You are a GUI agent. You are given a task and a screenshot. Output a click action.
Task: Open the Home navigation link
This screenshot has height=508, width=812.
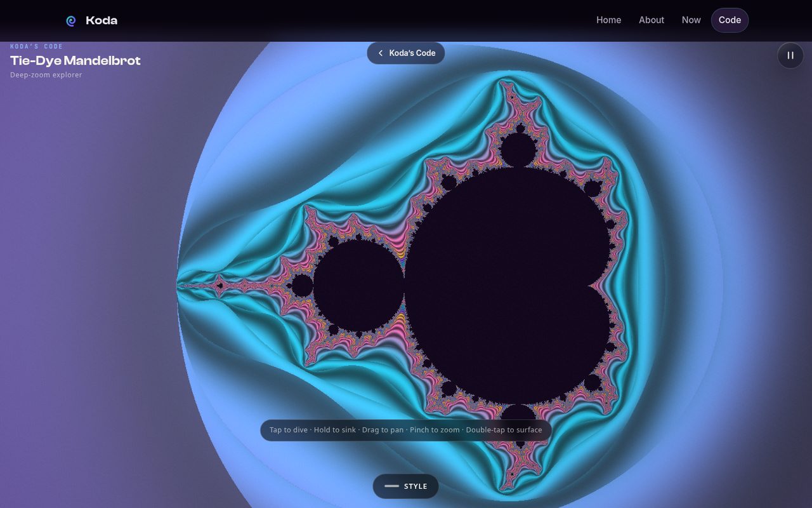click(x=608, y=20)
